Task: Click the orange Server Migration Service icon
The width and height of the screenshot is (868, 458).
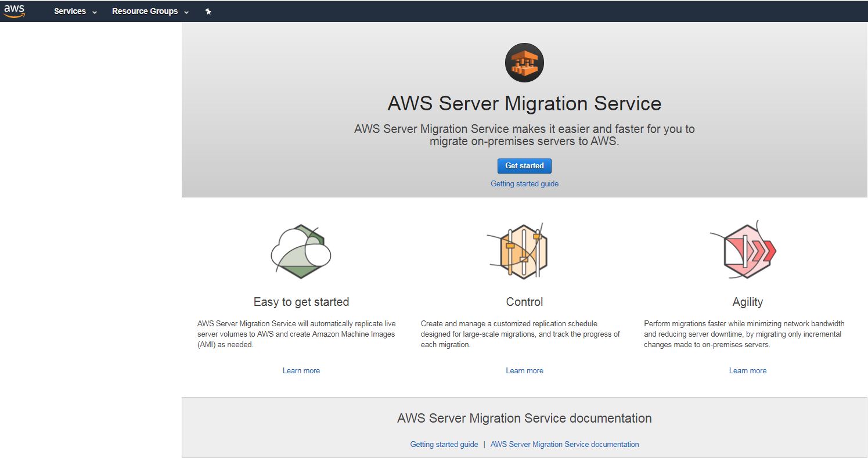Action: [x=524, y=63]
